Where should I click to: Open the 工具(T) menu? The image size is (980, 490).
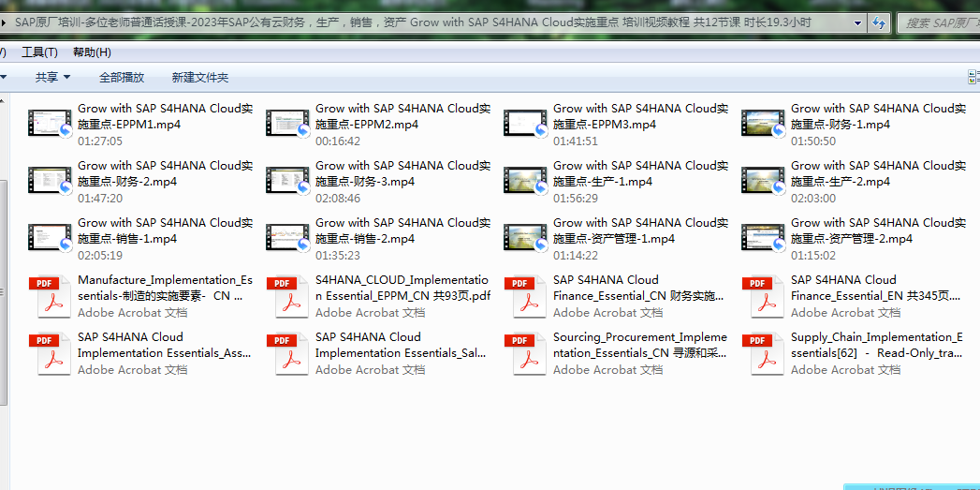39,52
